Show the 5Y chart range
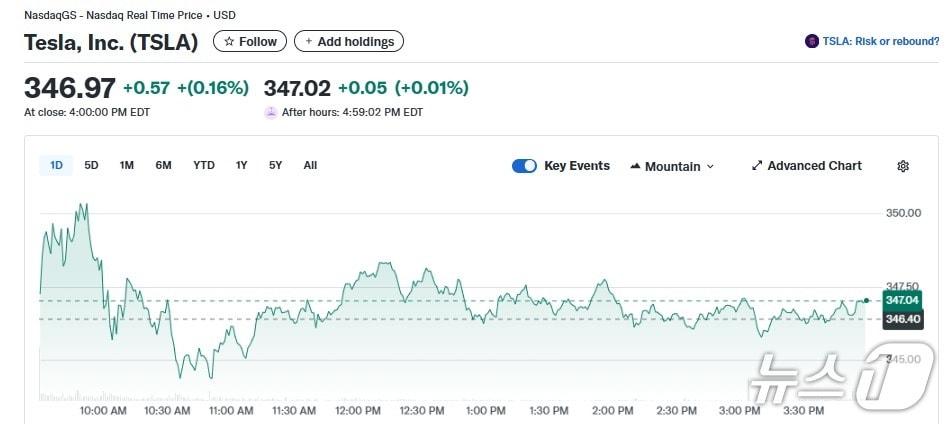 coord(275,166)
